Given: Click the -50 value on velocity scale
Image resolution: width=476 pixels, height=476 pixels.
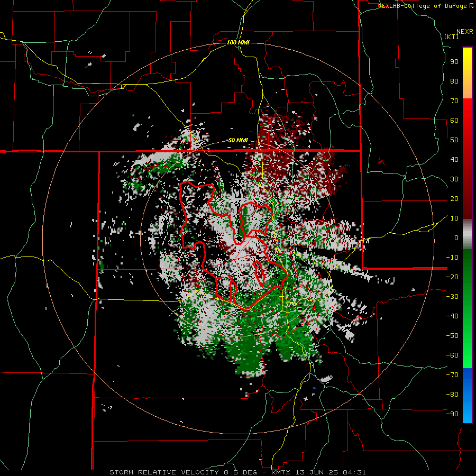Looking at the screenshot, I should pyautogui.click(x=452, y=336).
